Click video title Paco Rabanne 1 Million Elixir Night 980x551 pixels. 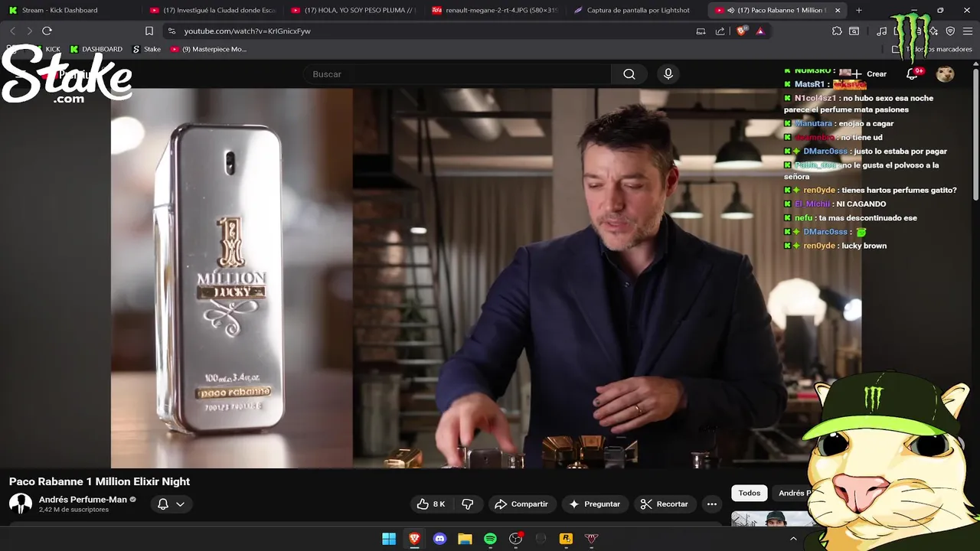click(100, 481)
